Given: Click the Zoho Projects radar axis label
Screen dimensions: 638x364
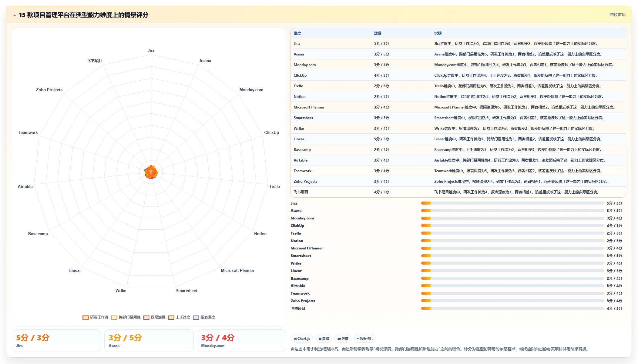Looking at the screenshot, I should 49,90.
